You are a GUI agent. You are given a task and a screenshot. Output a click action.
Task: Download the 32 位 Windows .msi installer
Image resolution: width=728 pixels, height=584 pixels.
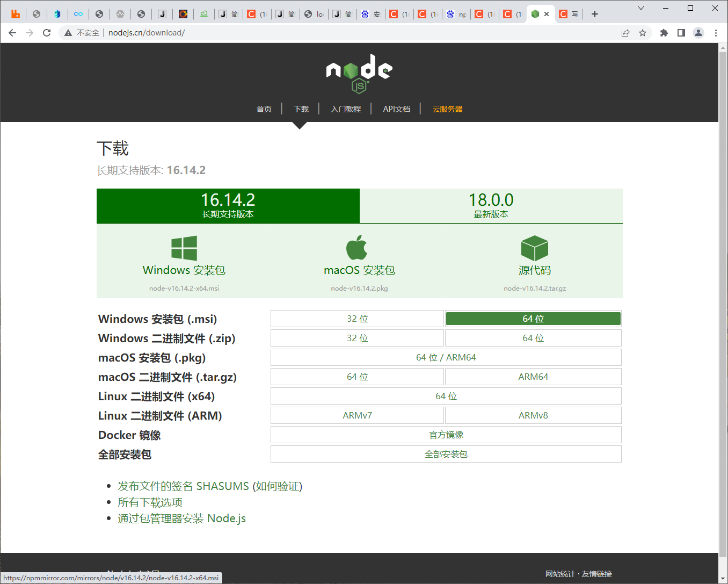tap(357, 319)
